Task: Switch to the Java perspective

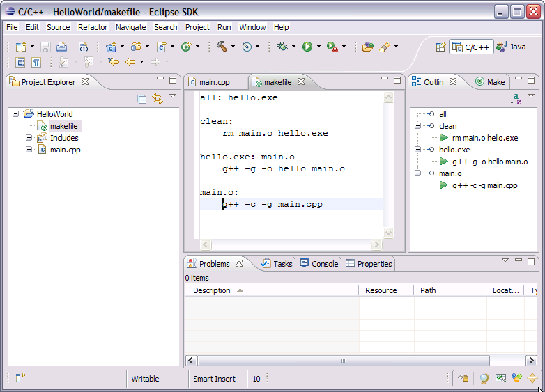Action: [x=511, y=47]
